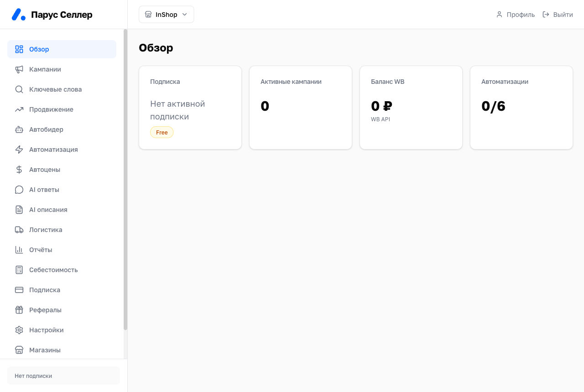Select the Рефералы gift icon
This screenshot has height=392, width=584.
[x=19, y=310]
